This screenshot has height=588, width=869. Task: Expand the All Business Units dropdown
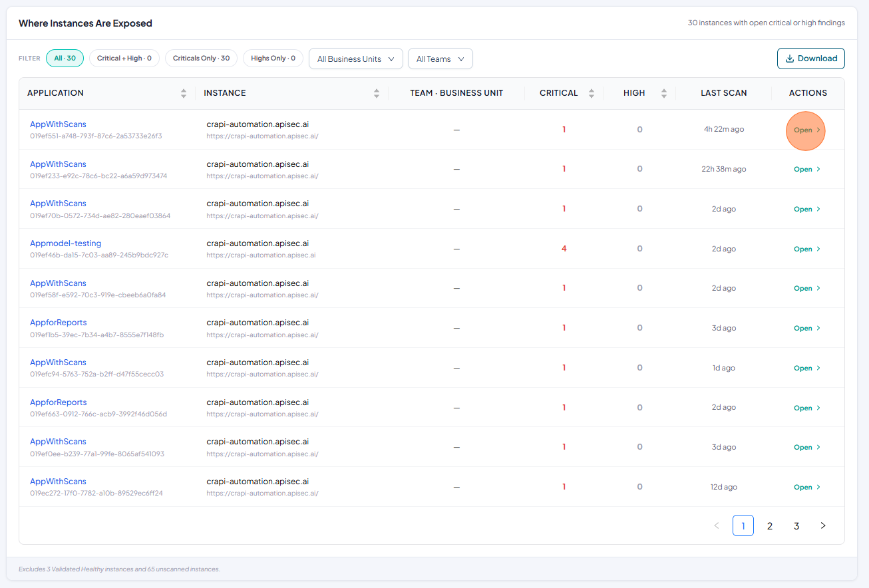coord(356,59)
